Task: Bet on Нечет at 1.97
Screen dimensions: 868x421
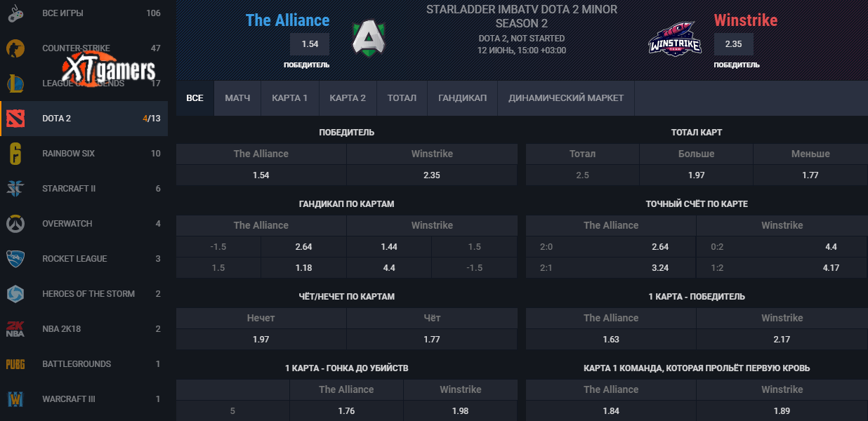Action: coord(261,340)
